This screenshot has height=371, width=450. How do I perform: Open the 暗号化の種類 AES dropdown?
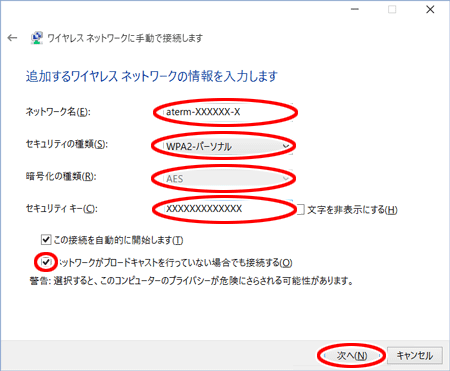pyautogui.click(x=228, y=179)
